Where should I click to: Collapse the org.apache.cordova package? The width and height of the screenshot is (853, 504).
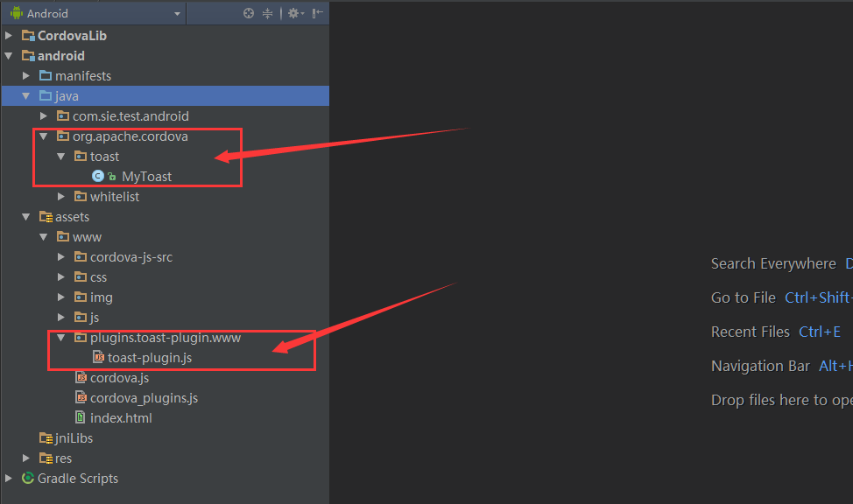point(44,136)
